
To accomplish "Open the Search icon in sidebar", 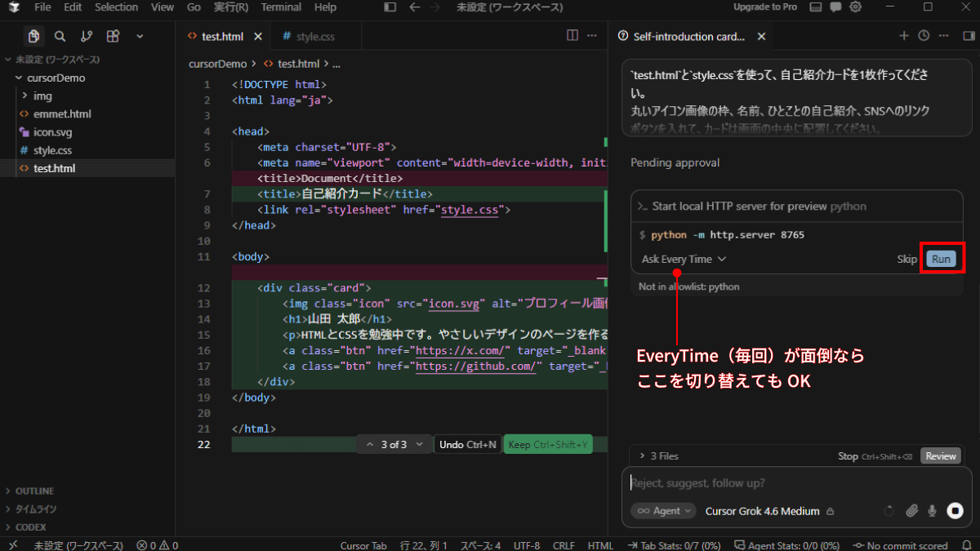I will point(60,37).
